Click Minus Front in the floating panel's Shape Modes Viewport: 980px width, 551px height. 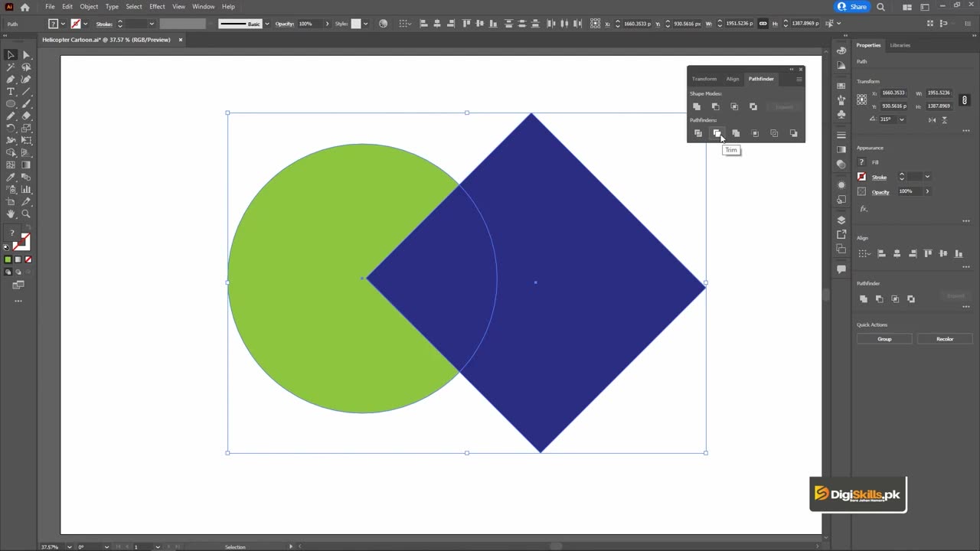pyautogui.click(x=715, y=106)
